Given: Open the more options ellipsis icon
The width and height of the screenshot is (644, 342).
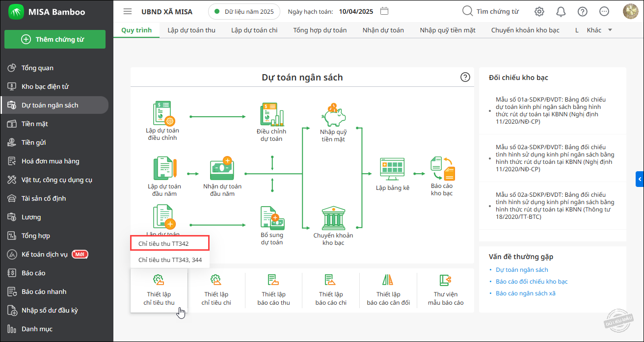Looking at the screenshot, I should (x=604, y=12).
